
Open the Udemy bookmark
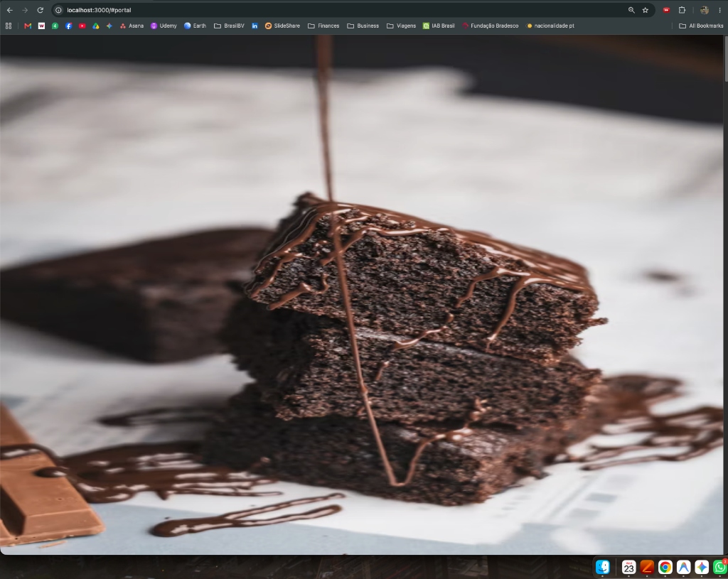[164, 26]
